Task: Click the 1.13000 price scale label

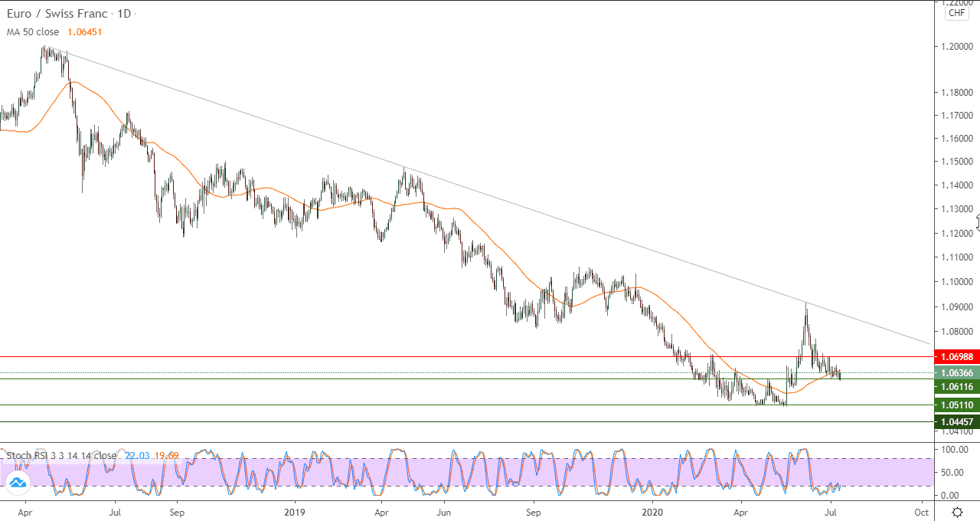Action: pos(959,209)
